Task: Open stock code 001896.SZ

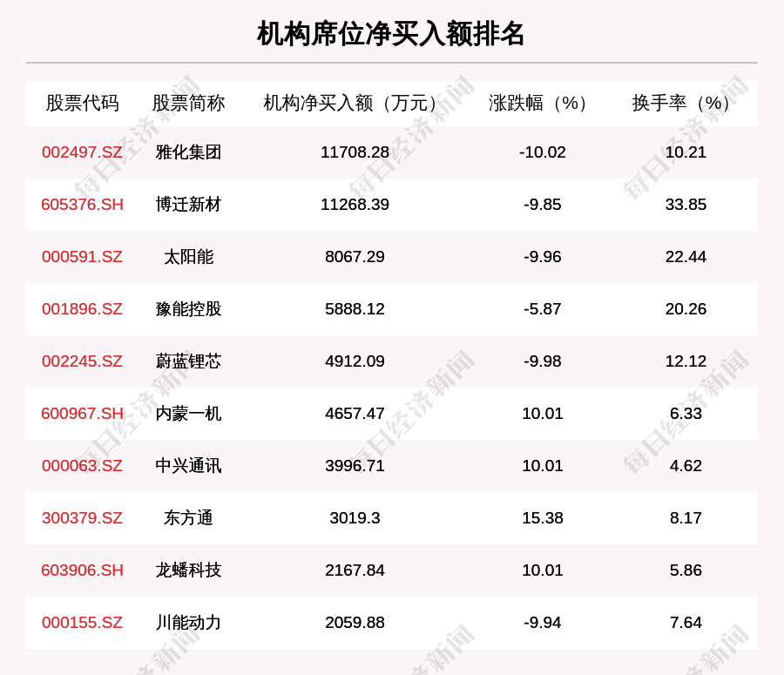Action: (83, 309)
